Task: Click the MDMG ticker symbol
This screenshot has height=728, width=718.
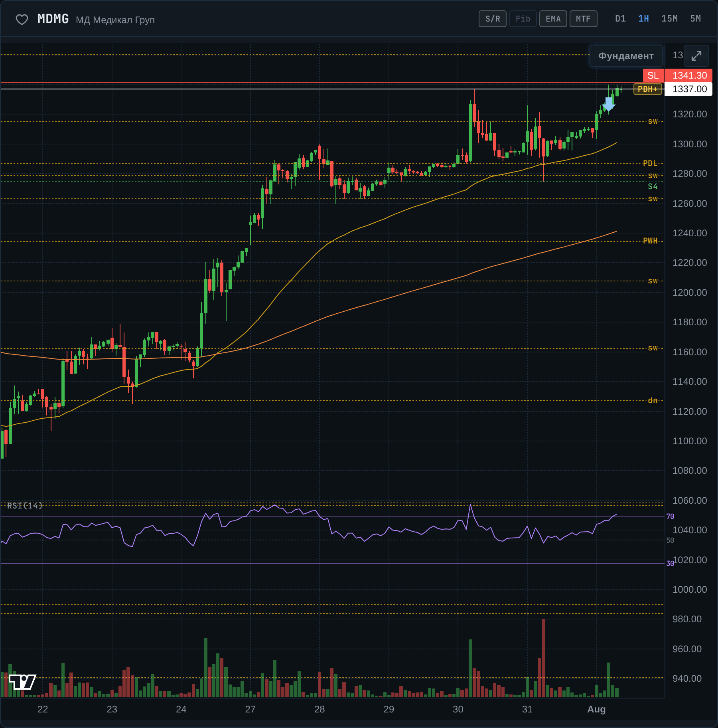Action: point(53,19)
